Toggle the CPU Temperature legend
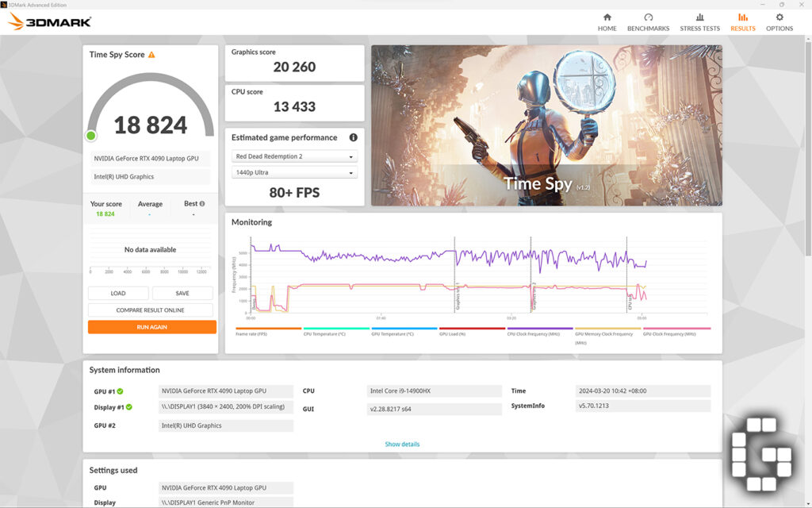812x508 pixels. (x=336, y=332)
